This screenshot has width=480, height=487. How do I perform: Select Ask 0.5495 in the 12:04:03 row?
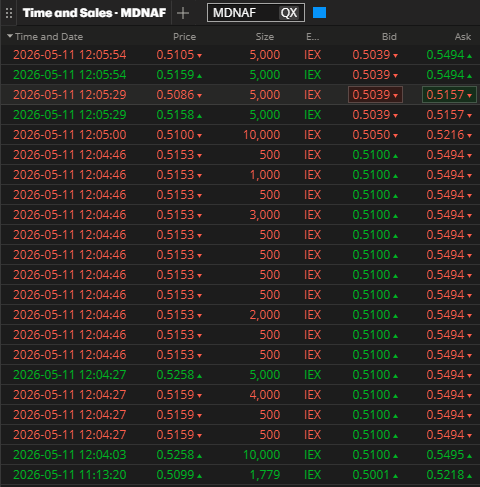click(449, 455)
